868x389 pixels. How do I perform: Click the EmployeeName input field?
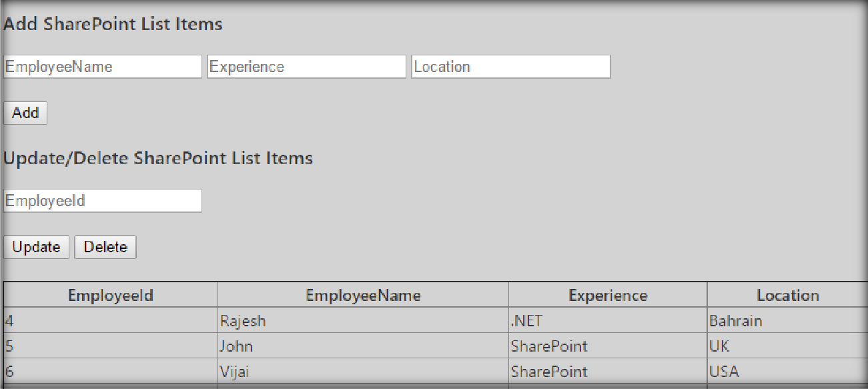tap(102, 67)
